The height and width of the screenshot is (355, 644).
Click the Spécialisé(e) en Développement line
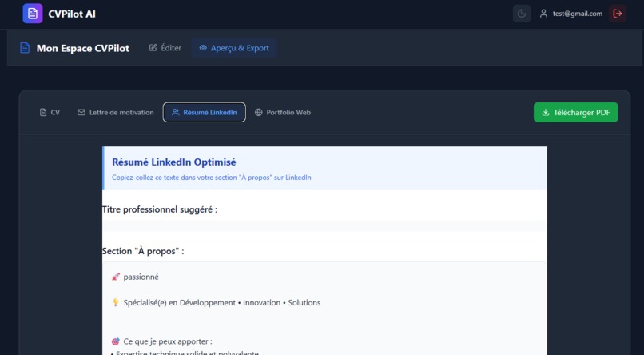(x=222, y=303)
